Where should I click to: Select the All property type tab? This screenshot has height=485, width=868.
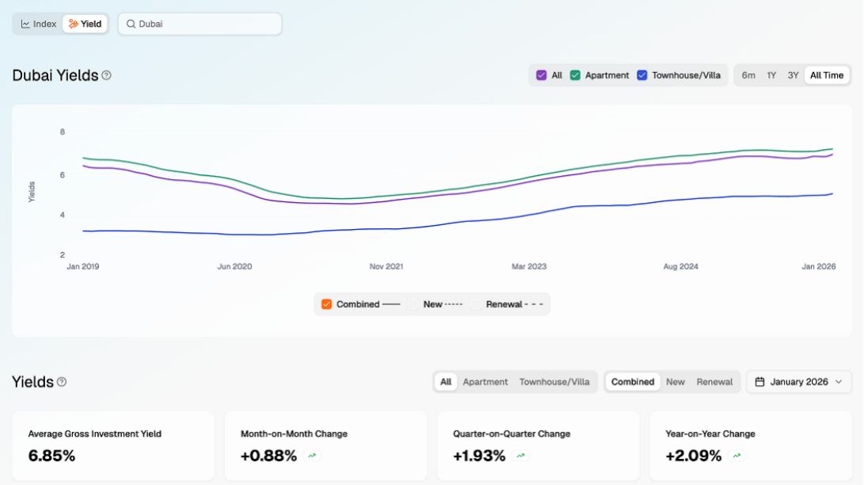point(446,382)
